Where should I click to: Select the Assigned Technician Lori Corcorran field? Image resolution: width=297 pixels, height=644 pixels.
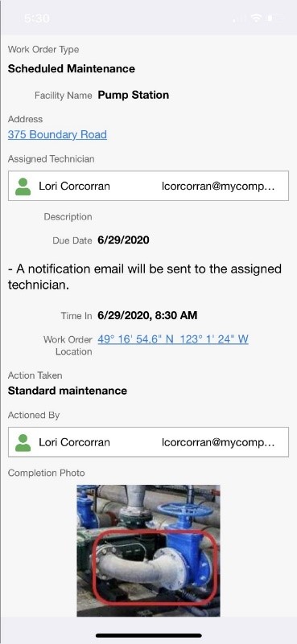tap(148, 186)
